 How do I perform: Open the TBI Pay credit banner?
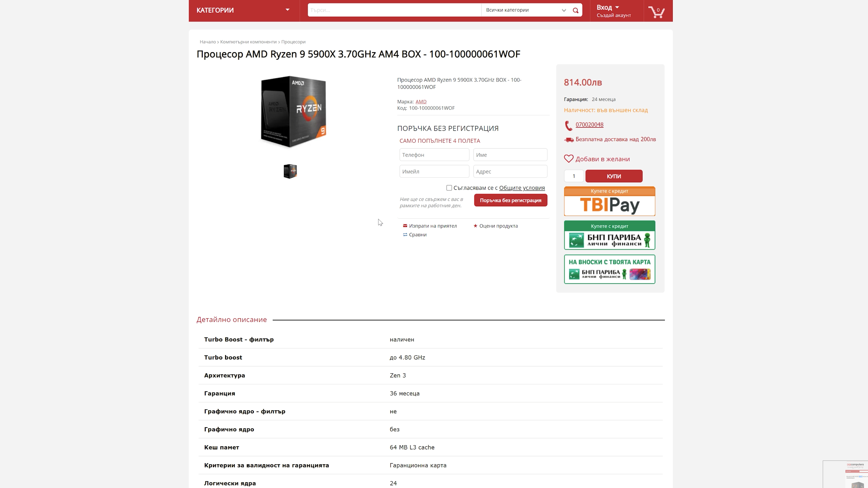coord(610,201)
